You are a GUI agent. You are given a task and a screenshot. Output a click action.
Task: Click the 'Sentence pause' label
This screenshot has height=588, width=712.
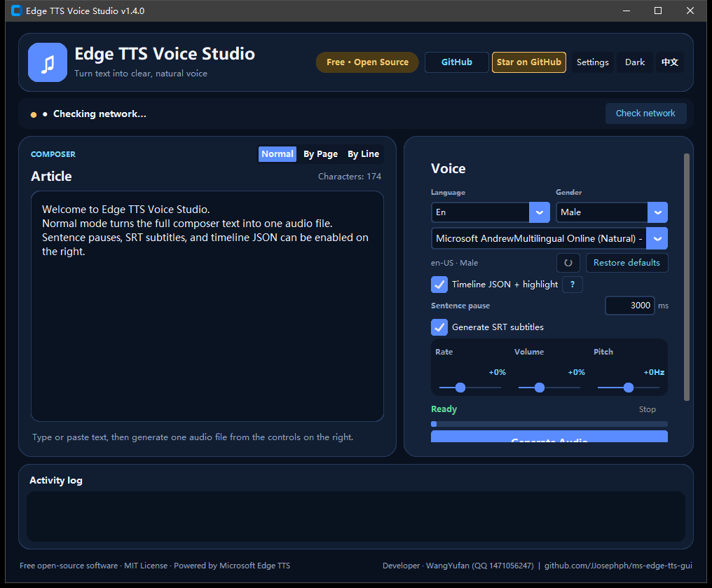pos(460,306)
